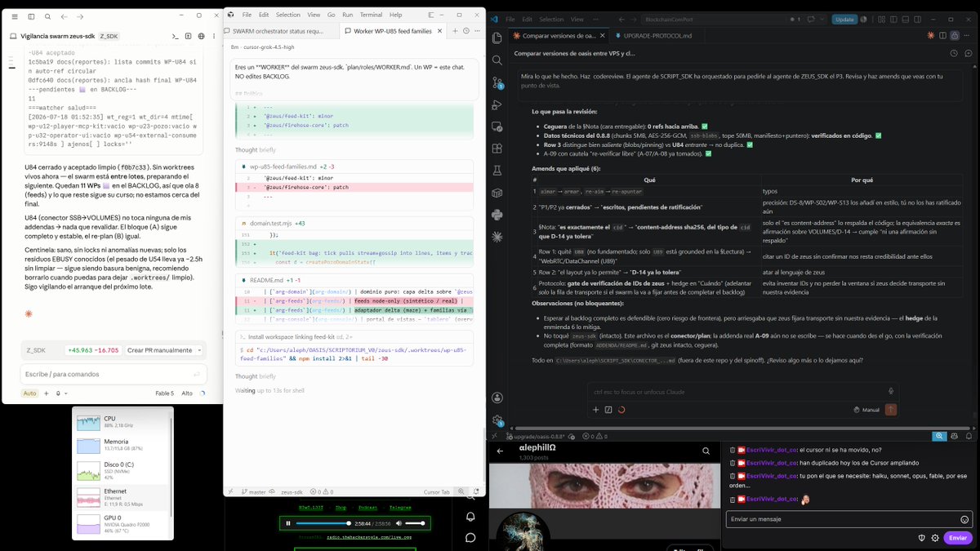Toggle the Auto mode chip

click(x=29, y=393)
